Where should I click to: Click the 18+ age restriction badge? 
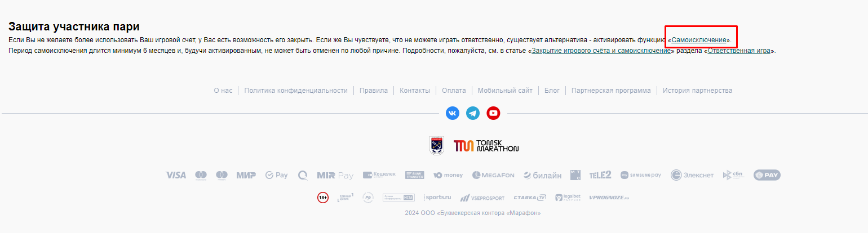(x=323, y=198)
